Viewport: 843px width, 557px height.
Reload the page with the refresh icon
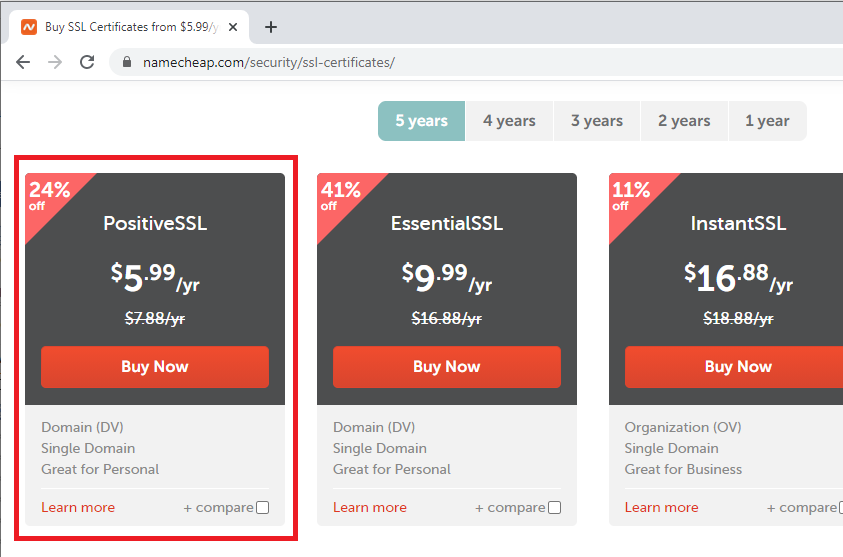point(87,62)
